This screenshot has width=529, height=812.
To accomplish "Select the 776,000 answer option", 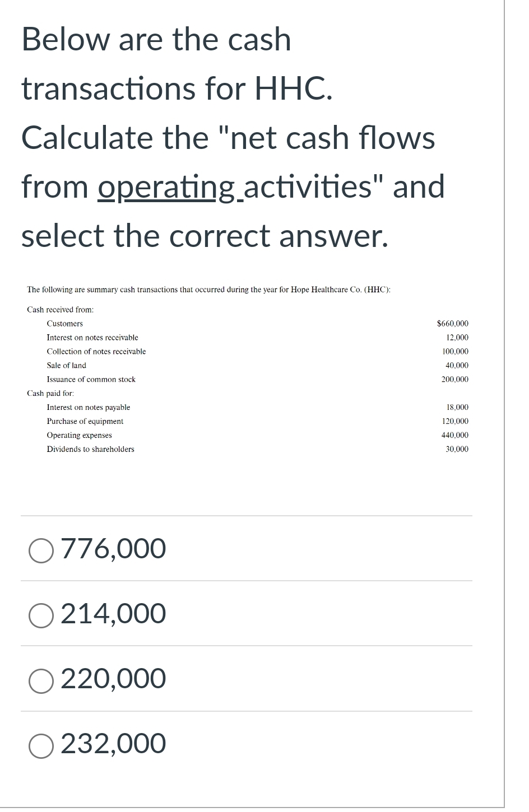I will click(40, 549).
